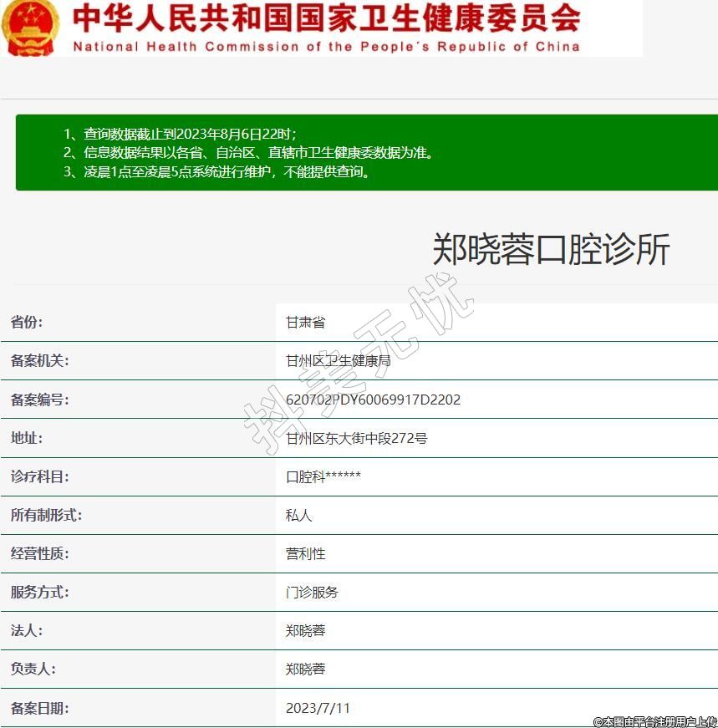
Task: Select the record number 620702PDY60069917D2202
Action: coord(373,400)
